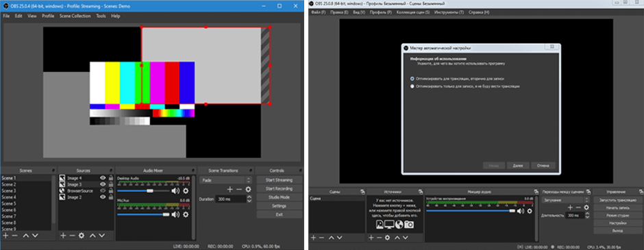Open Profile menu in English OBS window

coord(48,16)
